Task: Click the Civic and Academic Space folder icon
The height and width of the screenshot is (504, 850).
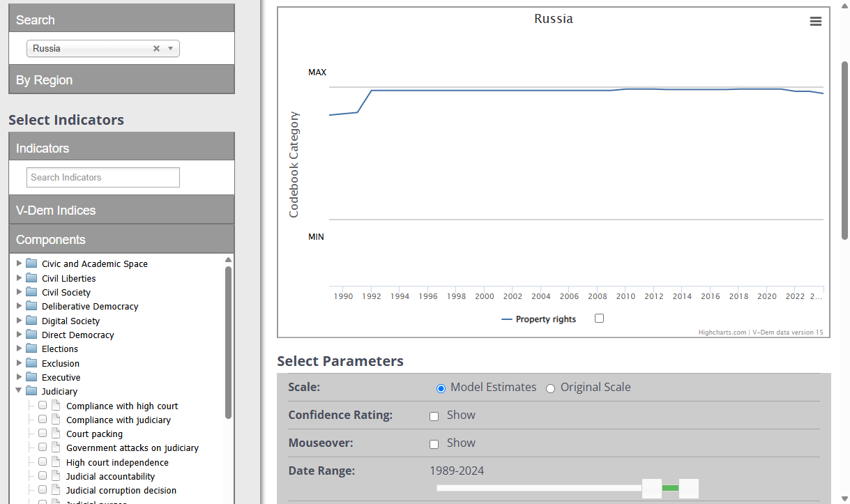Action: click(31, 264)
